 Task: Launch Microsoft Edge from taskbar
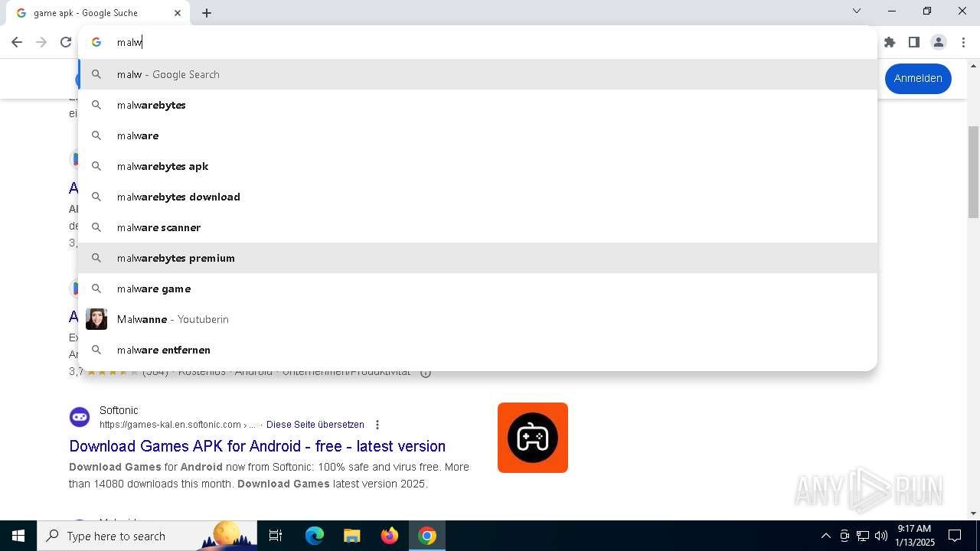315,536
